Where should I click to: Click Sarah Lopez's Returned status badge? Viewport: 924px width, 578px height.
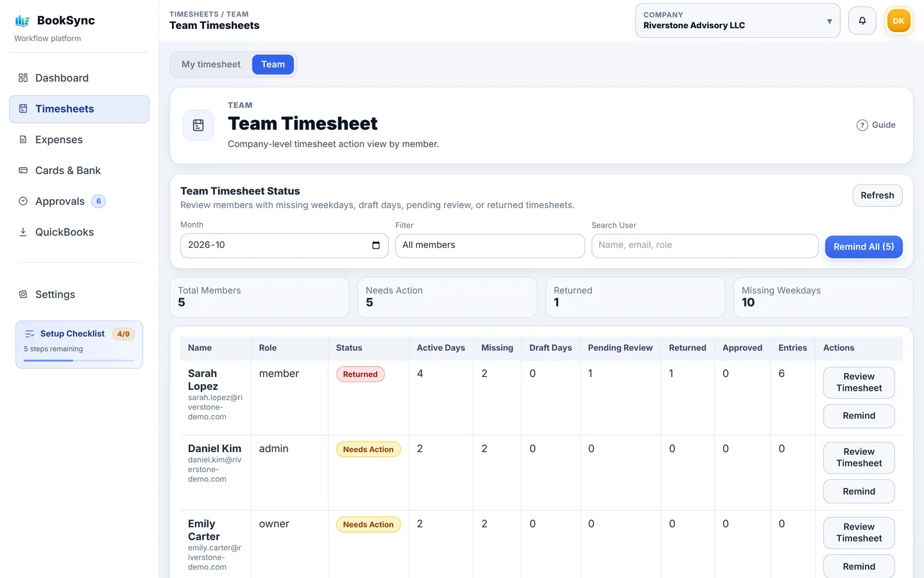click(x=360, y=374)
